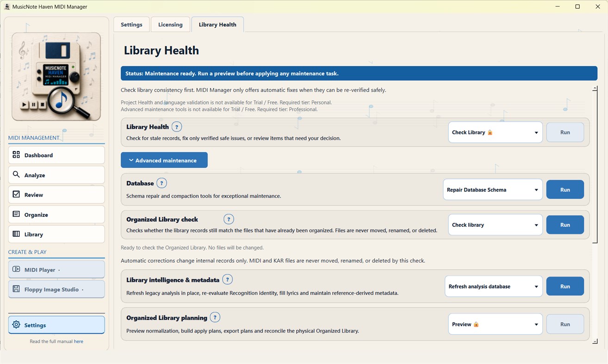Click the MIDI Player play icon
The height and width of the screenshot is (364, 608).
(x=16, y=269)
